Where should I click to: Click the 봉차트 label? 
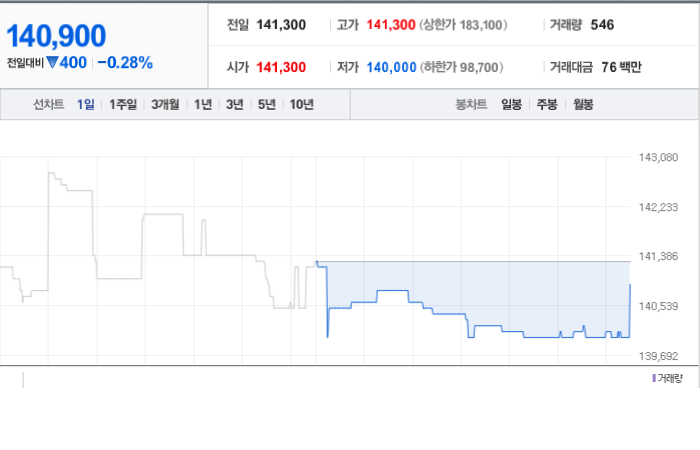pos(471,104)
